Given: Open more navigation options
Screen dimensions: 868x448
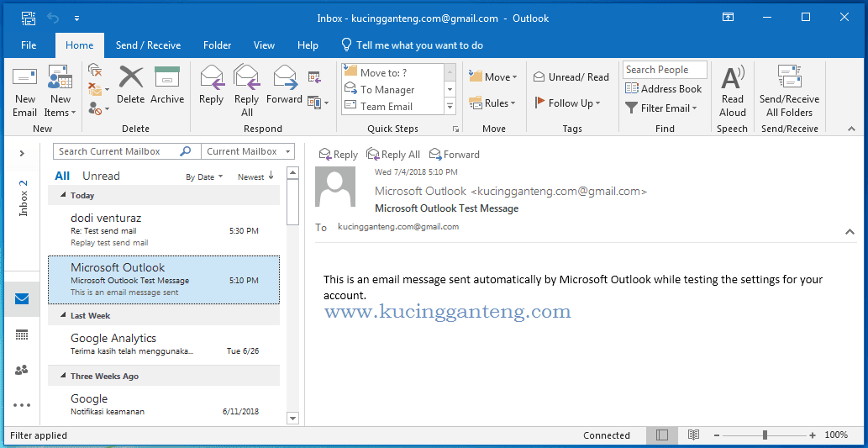Looking at the screenshot, I should point(22,405).
